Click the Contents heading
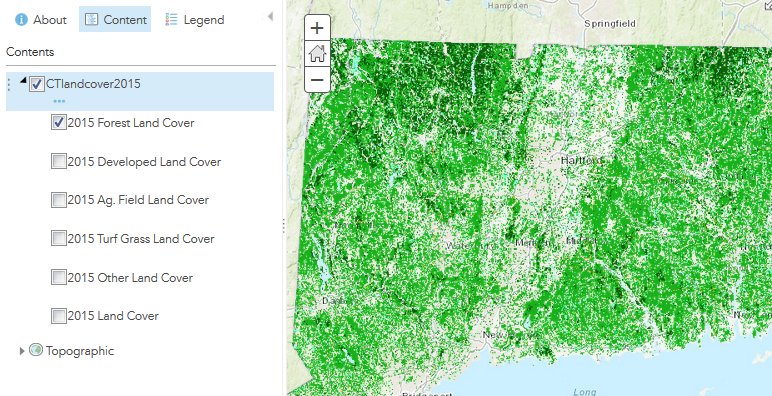Viewport: 772px width, 396px height. point(30,52)
